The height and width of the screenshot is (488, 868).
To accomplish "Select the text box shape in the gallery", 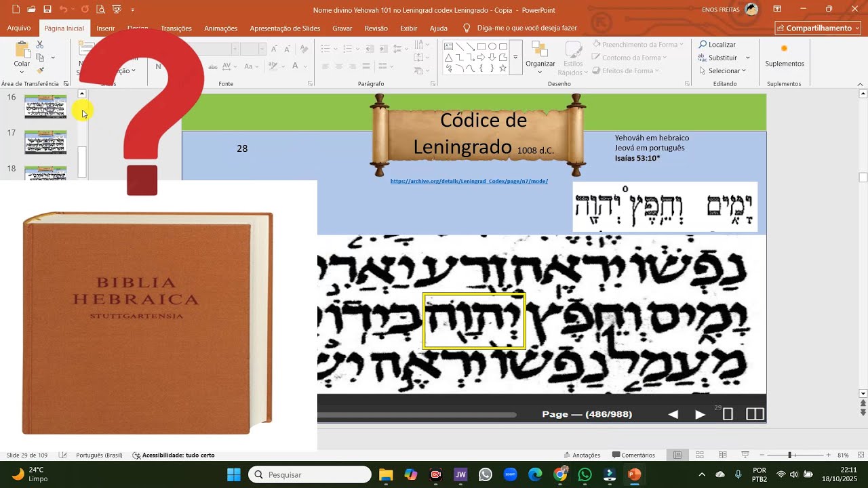I will pos(449,47).
